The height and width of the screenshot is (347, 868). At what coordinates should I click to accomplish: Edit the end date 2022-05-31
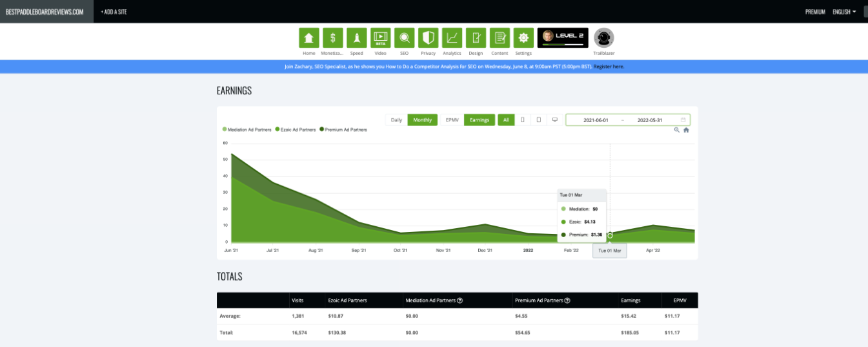650,120
